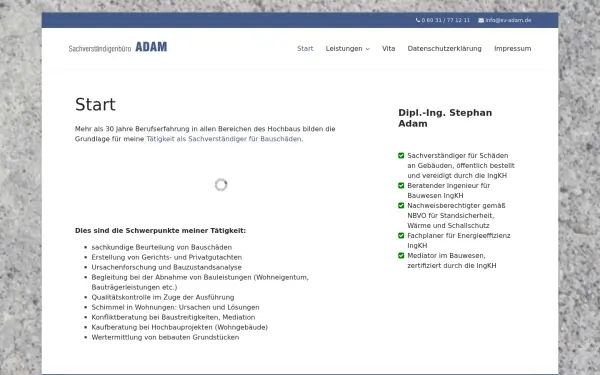Click 'sachkundige Beurteilung von Bauschäden' list item

pos(161,247)
